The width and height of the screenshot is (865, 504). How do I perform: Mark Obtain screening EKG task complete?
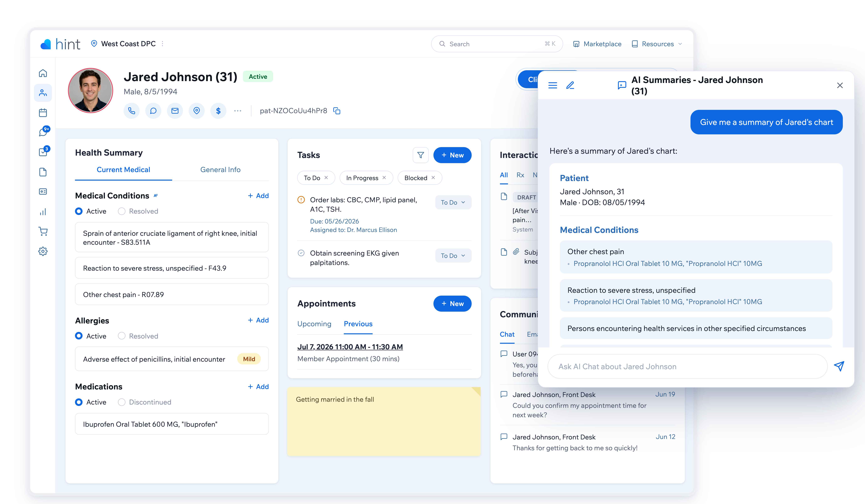pos(301,253)
